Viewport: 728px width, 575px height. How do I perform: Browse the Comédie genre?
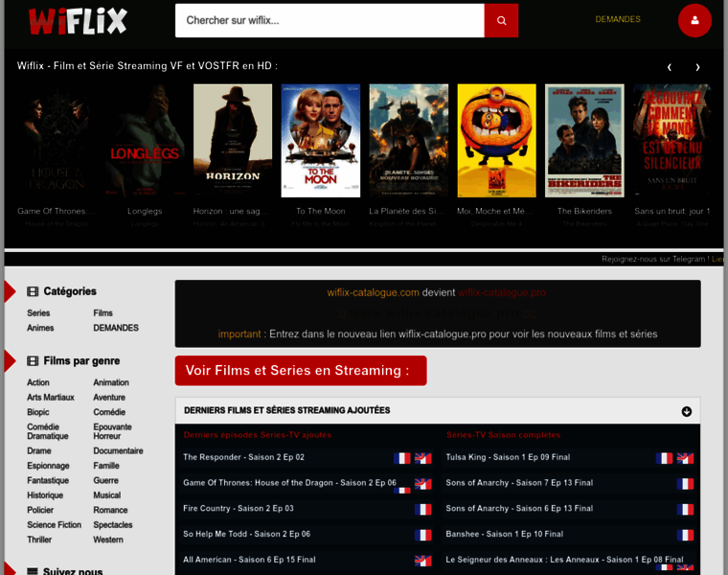click(109, 412)
